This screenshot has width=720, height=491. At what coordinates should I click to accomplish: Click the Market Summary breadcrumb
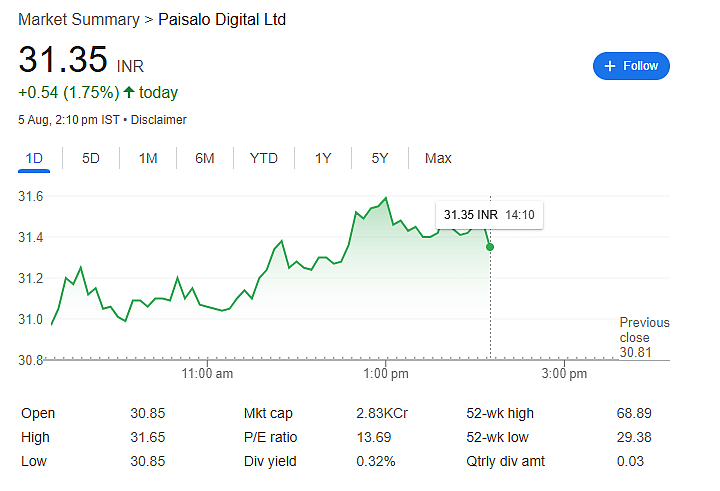(79, 20)
